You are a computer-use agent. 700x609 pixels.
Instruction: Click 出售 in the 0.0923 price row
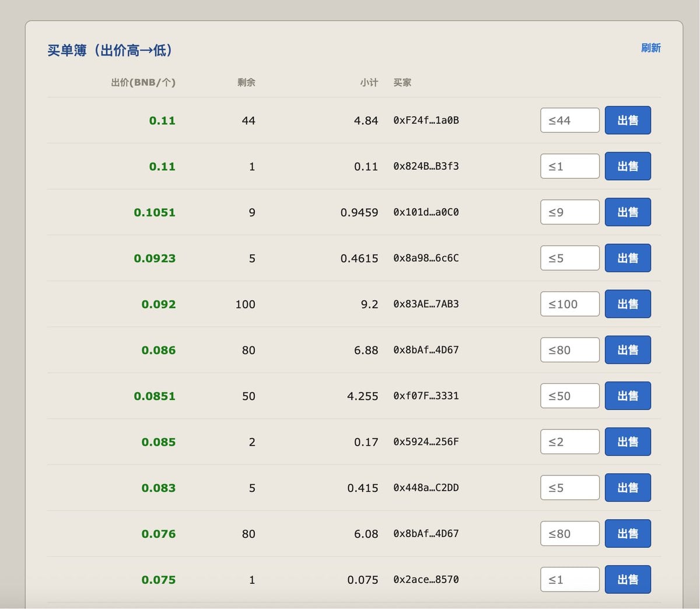coord(628,258)
